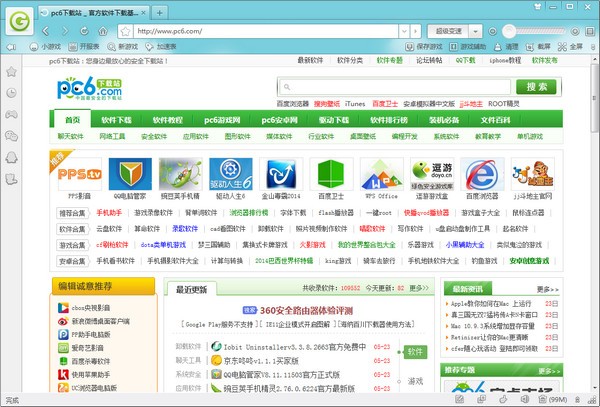The width and height of the screenshot is (600, 407).
Task: Select the pc6游戏网 navigation tab
Action: click(222, 120)
